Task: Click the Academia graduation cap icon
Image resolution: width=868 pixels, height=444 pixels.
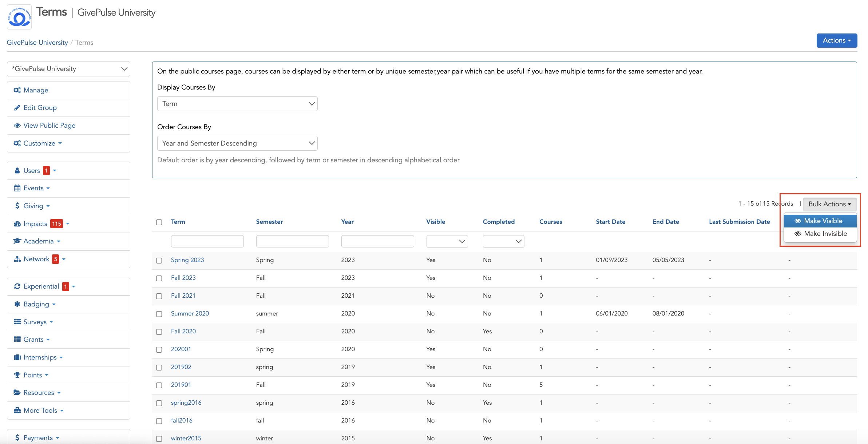Action: pos(17,241)
